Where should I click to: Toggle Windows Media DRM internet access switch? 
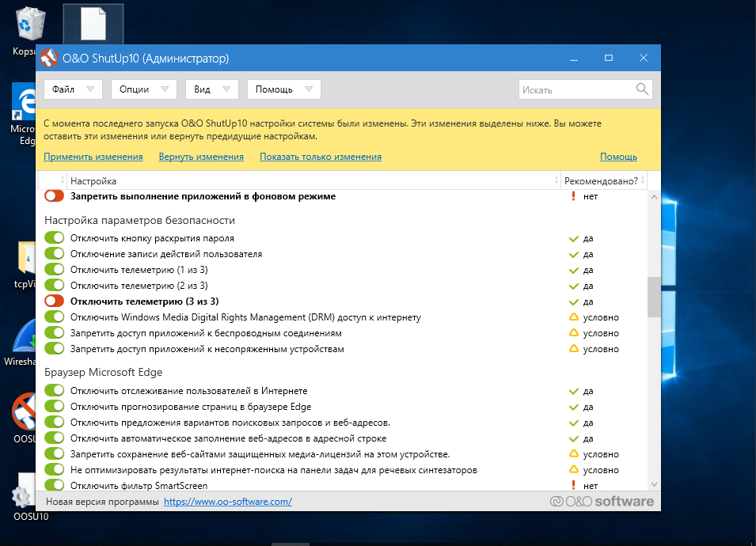[x=54, y=317]
